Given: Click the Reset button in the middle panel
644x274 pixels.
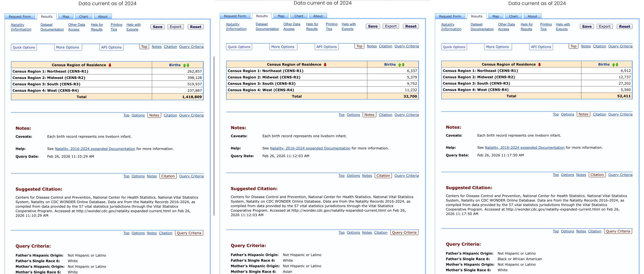Looking at the screenshot, I should [x=411, y=26].
